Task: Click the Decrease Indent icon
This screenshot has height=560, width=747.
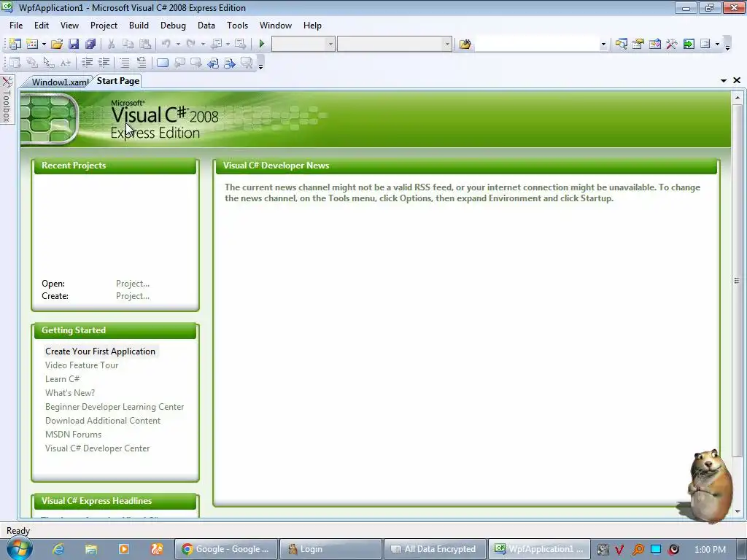Action: (87, 63)
